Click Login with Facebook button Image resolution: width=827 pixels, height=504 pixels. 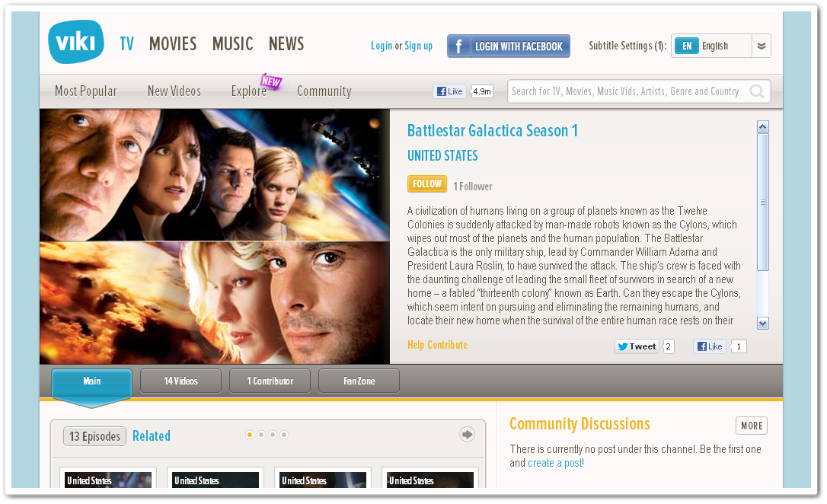pyautogui.click(x=509, y=46)
